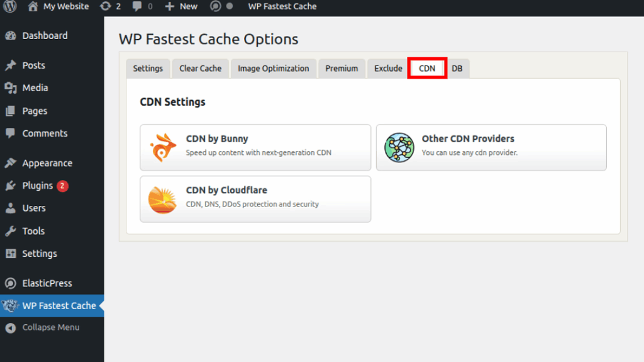
Task: Click the CDN Settings heading
Action: pyautogui.click(x=172, y=102)
